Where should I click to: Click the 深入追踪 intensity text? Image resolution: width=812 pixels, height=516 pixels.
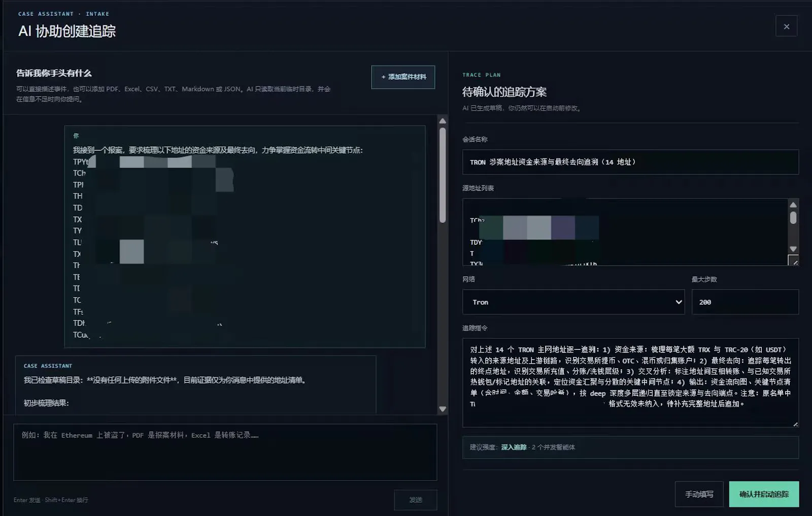(514, 447)
